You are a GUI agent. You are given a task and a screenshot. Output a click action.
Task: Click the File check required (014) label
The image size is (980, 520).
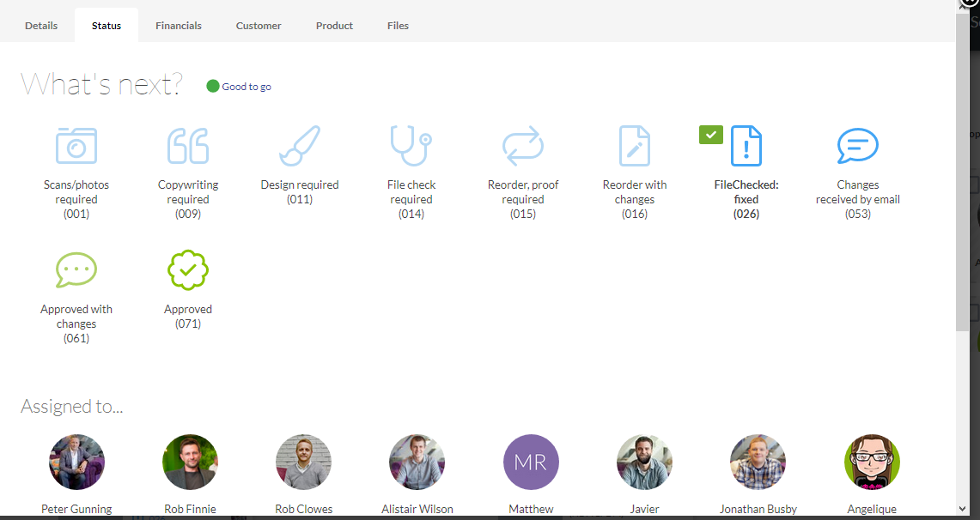point(411,199)
